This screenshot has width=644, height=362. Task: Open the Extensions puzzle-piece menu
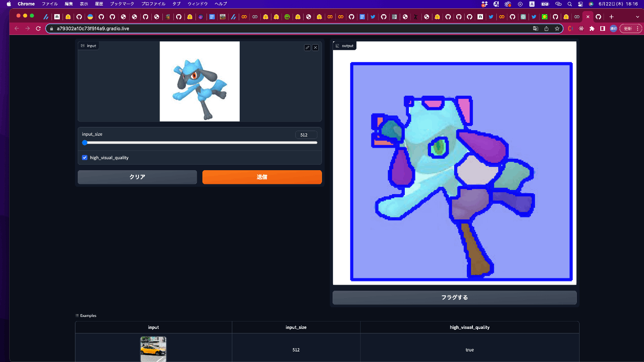point(592,29)
